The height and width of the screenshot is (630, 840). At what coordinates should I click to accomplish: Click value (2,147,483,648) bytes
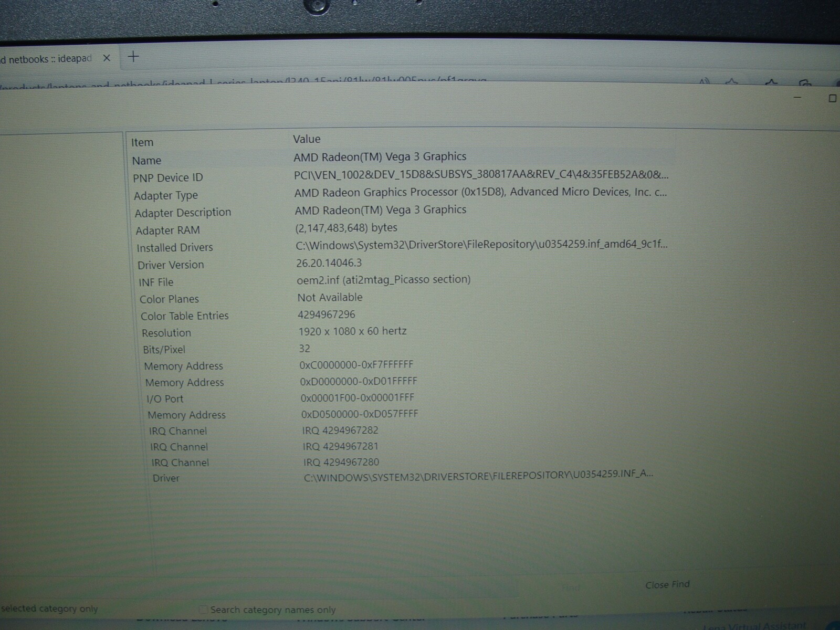[346, 228]
